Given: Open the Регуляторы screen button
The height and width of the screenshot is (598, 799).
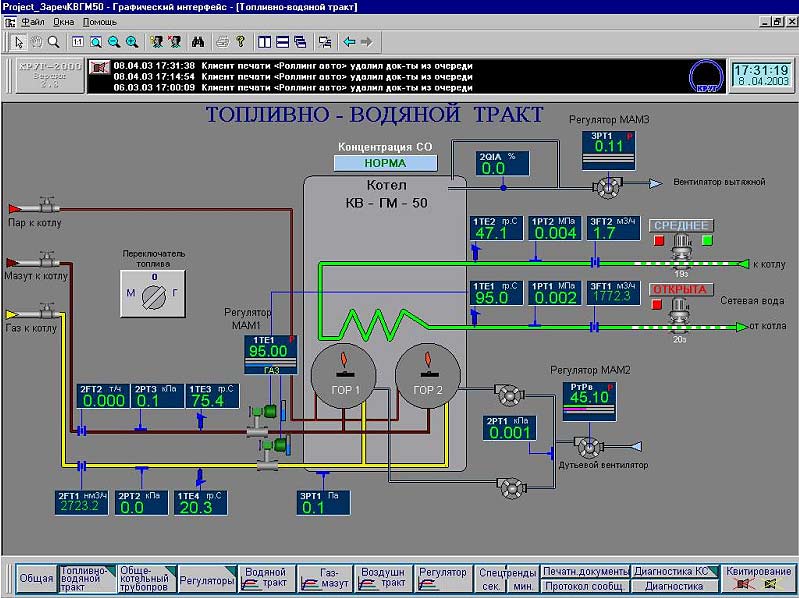Looking at the screenshot, I should pyautogui.click(x=207, y=580).
